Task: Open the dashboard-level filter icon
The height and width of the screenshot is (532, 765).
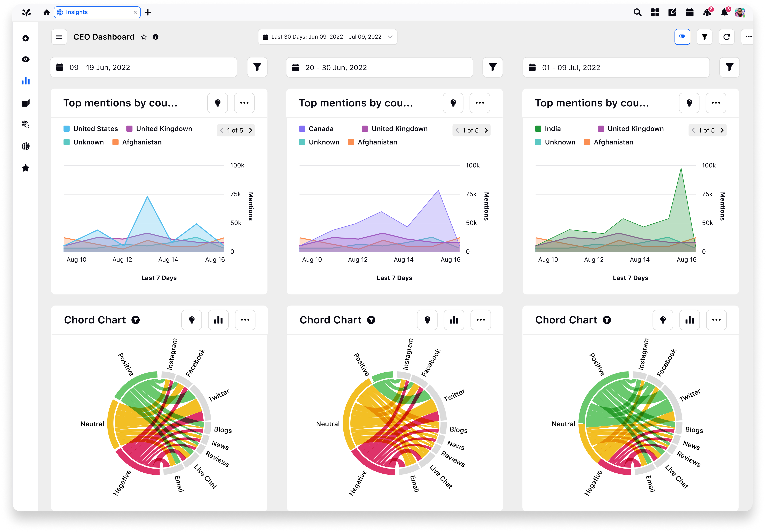Action: tap(704, 37)
